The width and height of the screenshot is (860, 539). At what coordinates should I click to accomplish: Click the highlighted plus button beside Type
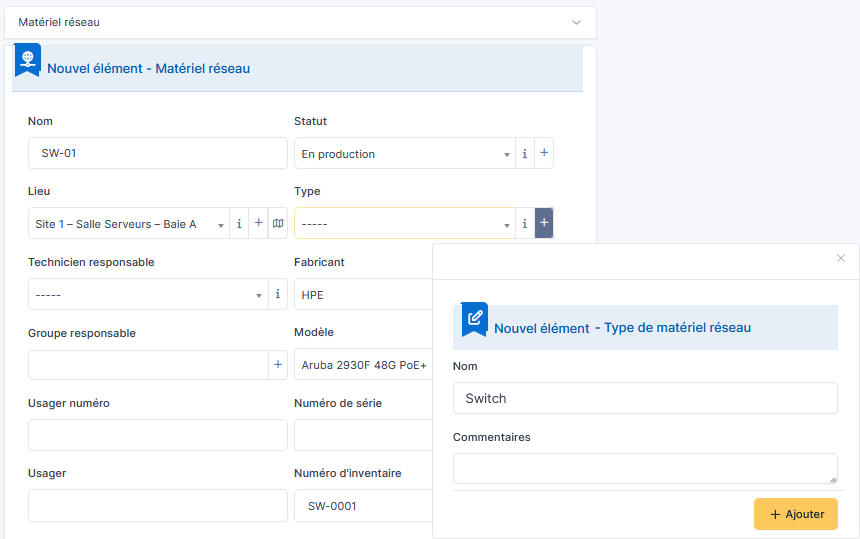tap(544, 223)
